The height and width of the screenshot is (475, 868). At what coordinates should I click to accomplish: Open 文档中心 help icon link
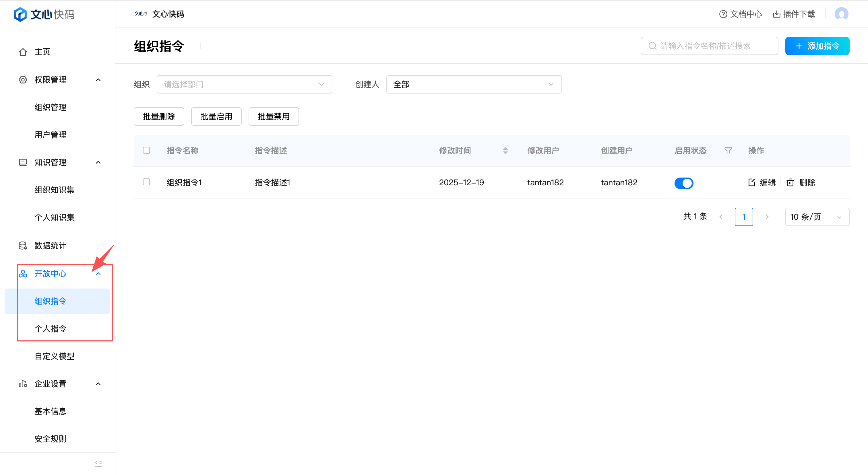click(723, 14)
